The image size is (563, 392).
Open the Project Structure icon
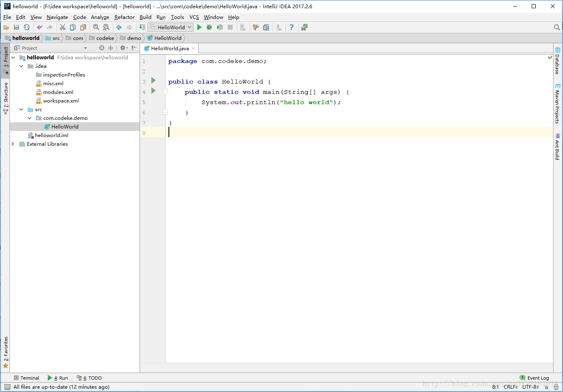266,27
